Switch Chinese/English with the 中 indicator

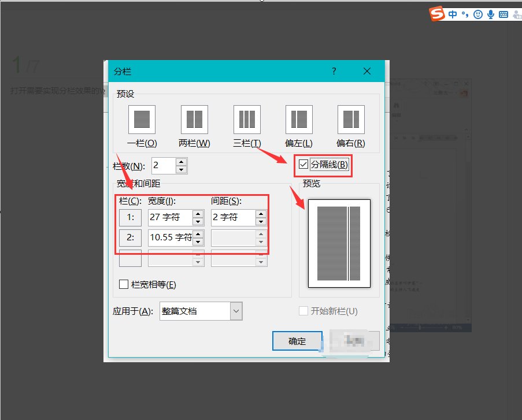453,13
